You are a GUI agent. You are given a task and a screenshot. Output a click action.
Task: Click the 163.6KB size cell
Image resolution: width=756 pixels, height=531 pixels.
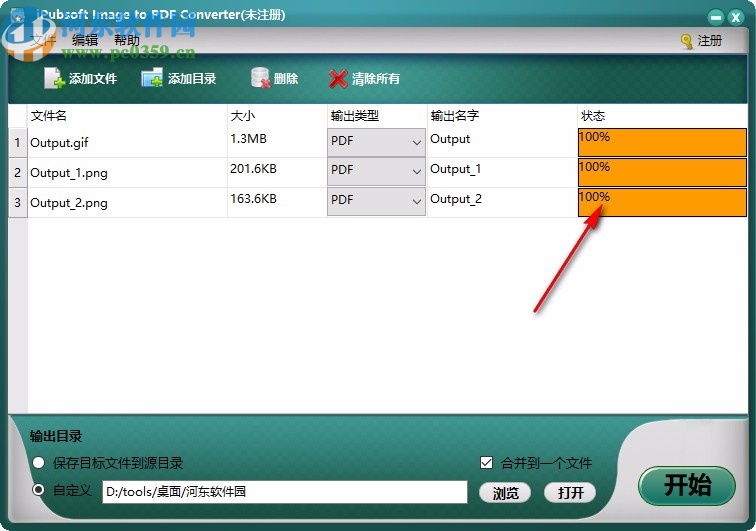277,203
